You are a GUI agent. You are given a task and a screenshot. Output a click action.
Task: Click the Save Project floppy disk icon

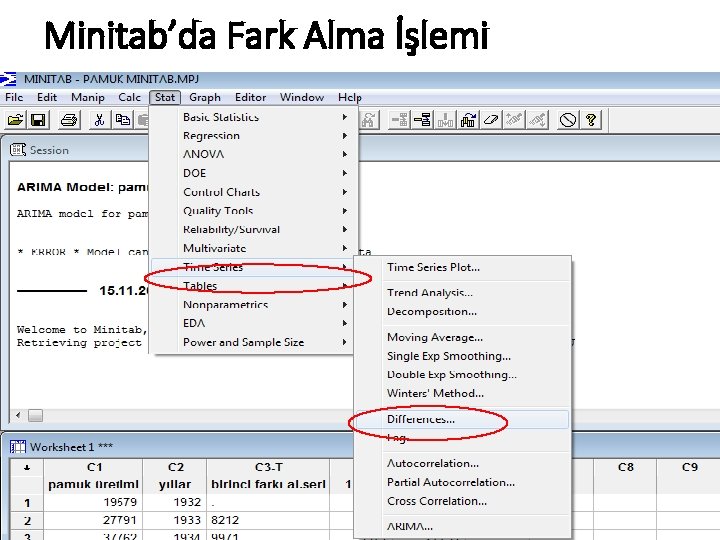(38, 120)
